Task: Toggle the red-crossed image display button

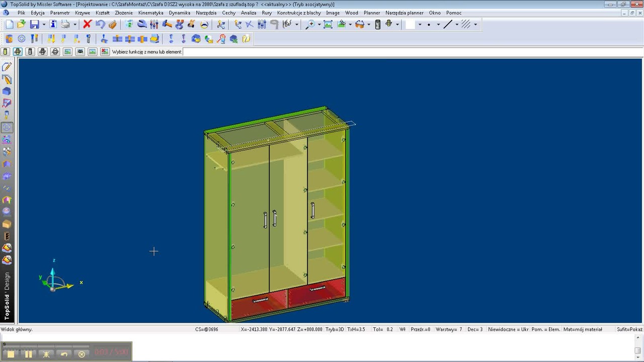Action: click(105, 51)
